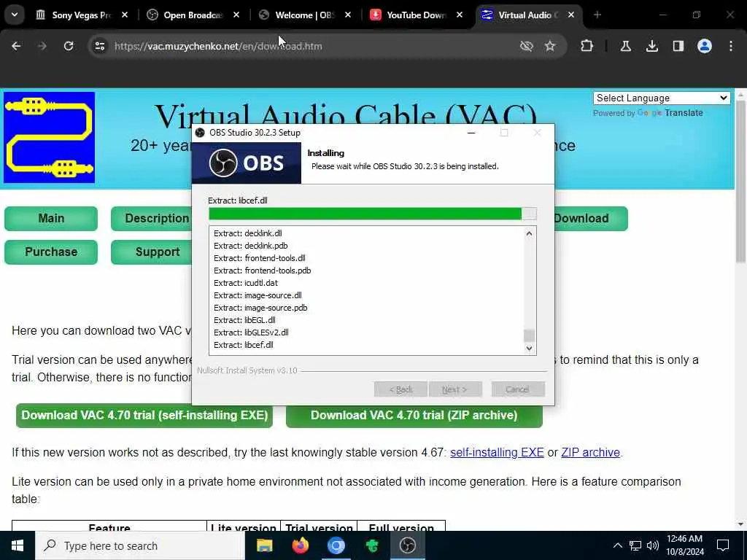
Task: Open the tab search dropdown arrow
Action: click(15, 15)
